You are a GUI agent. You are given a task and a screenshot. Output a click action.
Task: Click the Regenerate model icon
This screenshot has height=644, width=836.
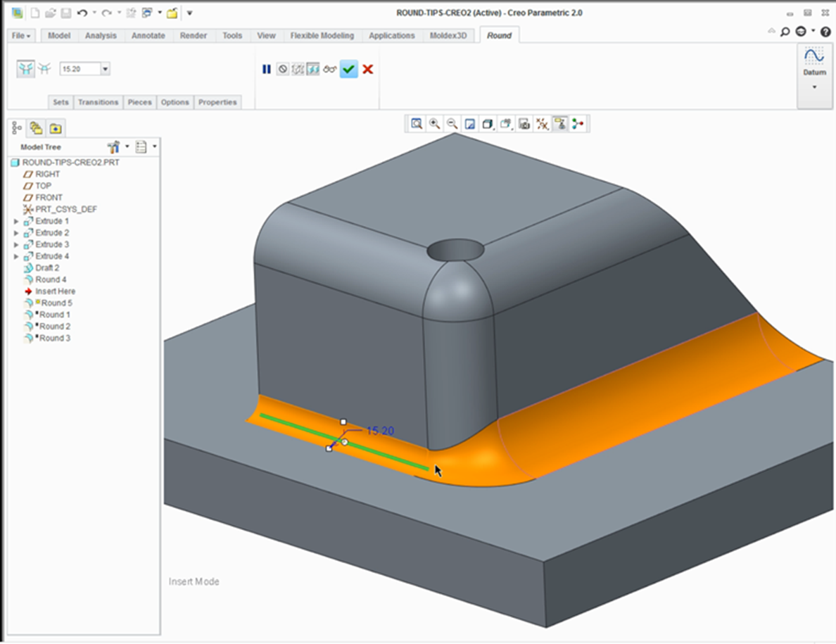(x=131, y=13)
